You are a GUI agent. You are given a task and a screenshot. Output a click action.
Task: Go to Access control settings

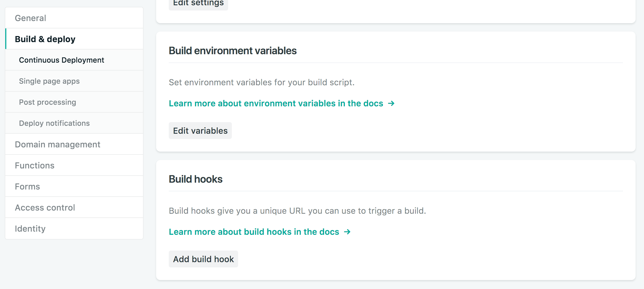coord(45,207)
